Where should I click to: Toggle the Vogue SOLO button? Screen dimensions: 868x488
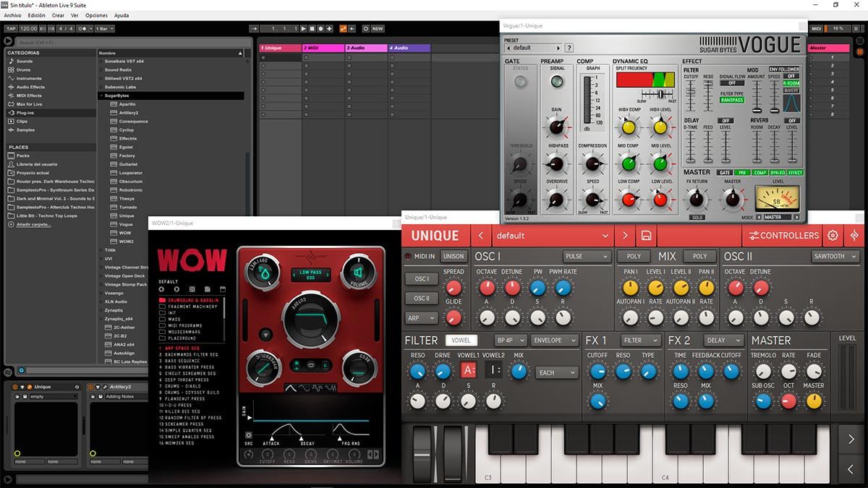(697, 217)
